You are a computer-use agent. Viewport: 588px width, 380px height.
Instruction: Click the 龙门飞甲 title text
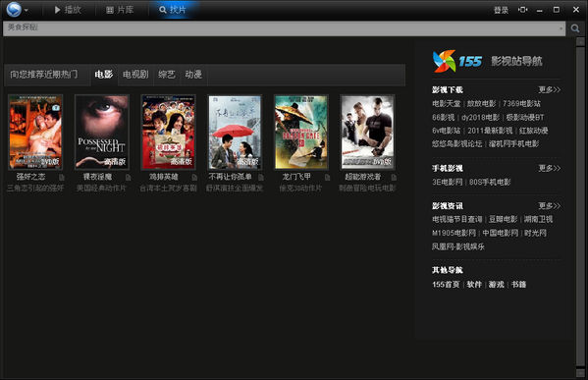[296, 177]
